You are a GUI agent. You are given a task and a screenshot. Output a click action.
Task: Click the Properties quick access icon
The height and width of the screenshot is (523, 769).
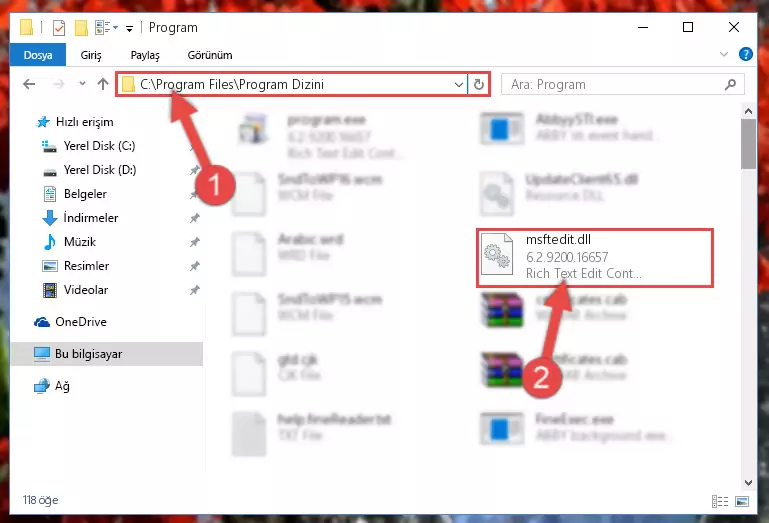[59, 28]
